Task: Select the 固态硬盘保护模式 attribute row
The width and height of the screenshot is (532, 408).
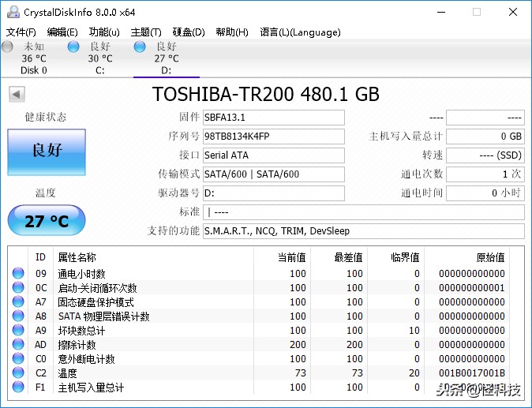Action: [x=259, y=301]
